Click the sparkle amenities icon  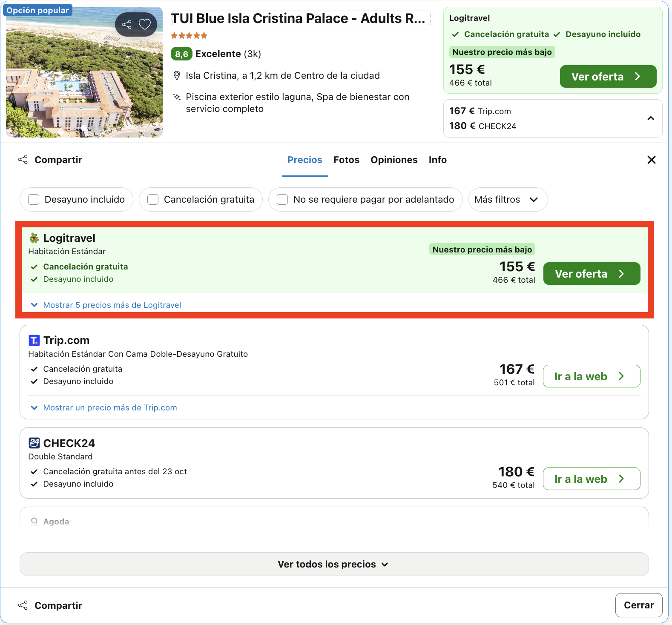pos(177,97)
